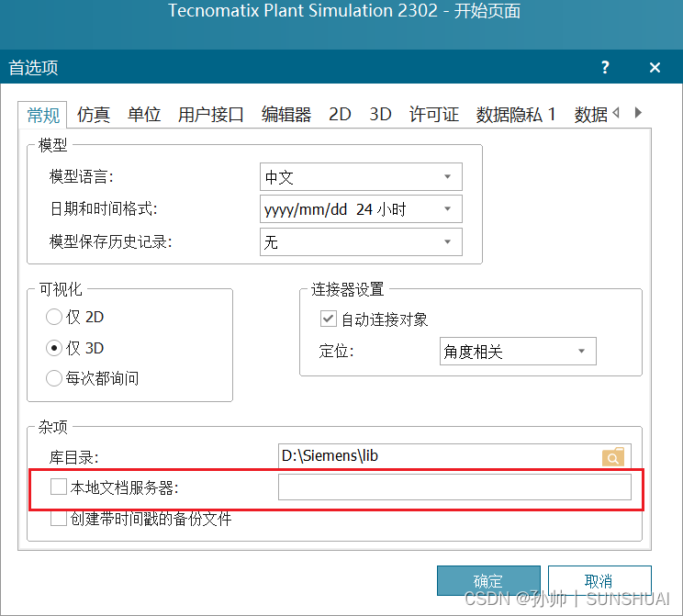Open the 模型语言 dropdown
The image size is (683, 616).
pos(361,177)
